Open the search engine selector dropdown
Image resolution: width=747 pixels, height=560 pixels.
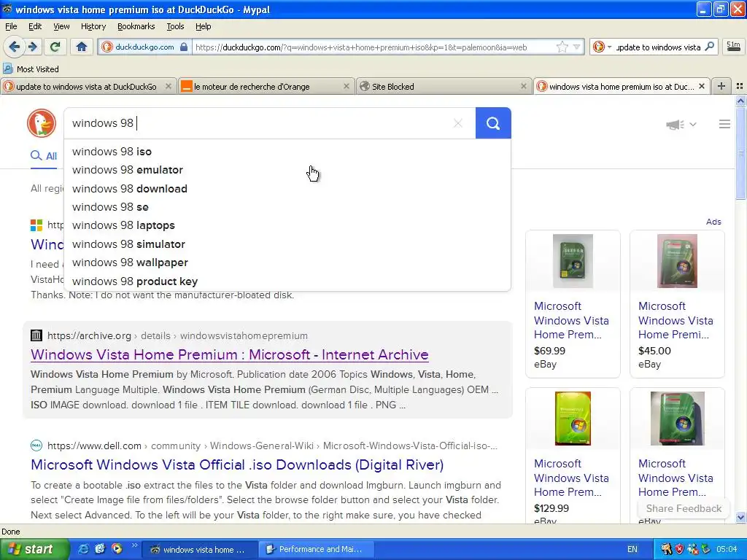click(602, 47)
